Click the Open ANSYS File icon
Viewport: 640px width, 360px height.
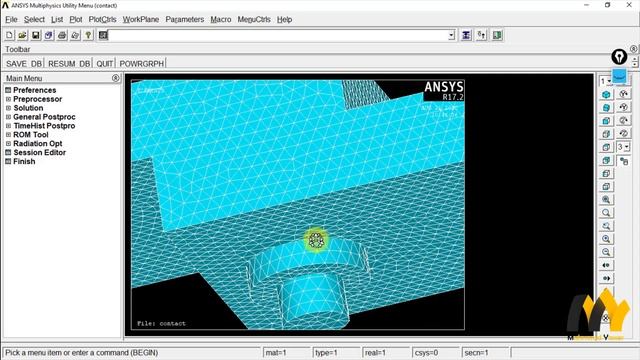(22, 35)
